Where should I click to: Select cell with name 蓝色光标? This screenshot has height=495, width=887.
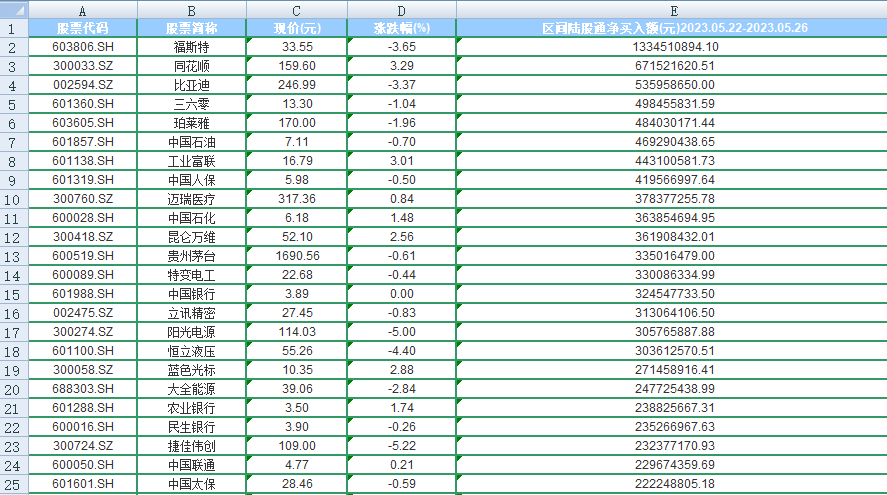pyautogui.click(x=192, y=370)
